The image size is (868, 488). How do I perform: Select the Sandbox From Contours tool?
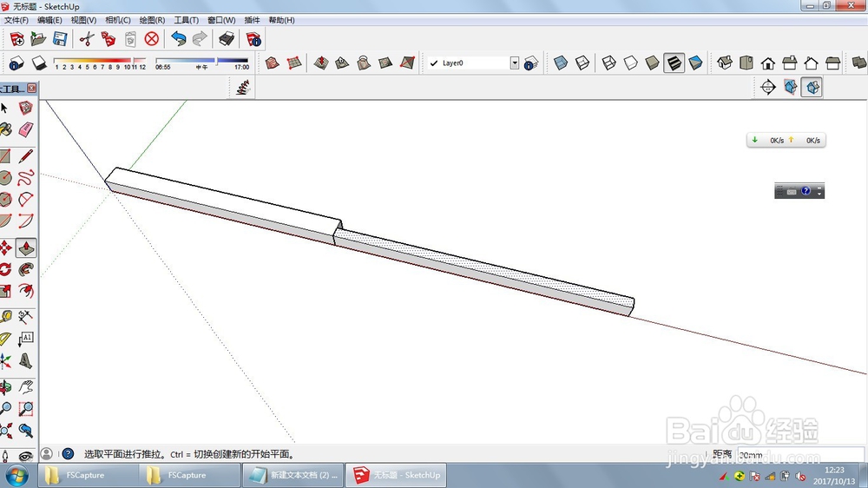coord(272,63)
